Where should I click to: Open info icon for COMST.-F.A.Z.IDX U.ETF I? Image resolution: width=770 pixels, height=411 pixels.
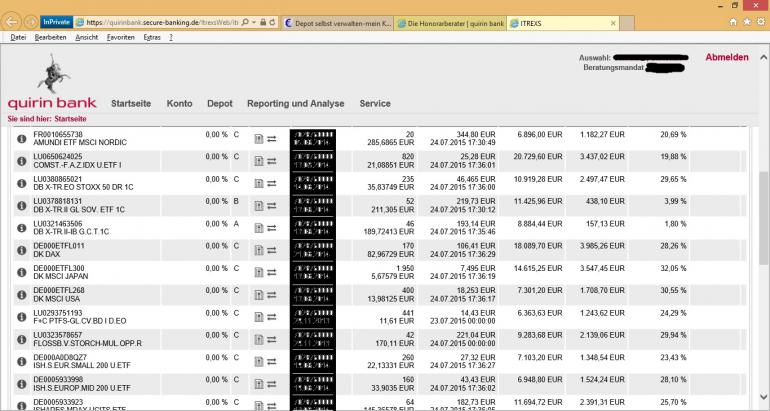point(21,161)
